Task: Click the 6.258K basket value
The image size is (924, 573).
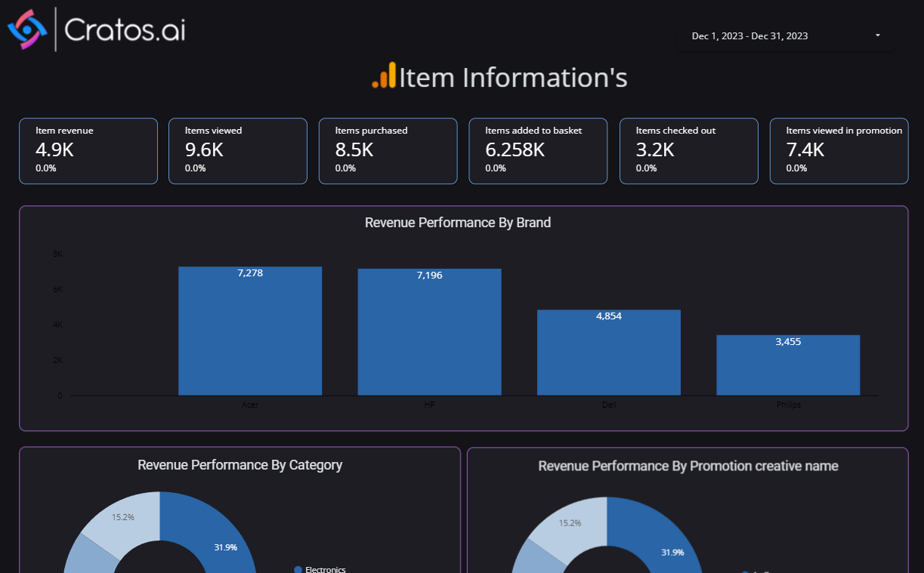Action: tap(515, 149)
